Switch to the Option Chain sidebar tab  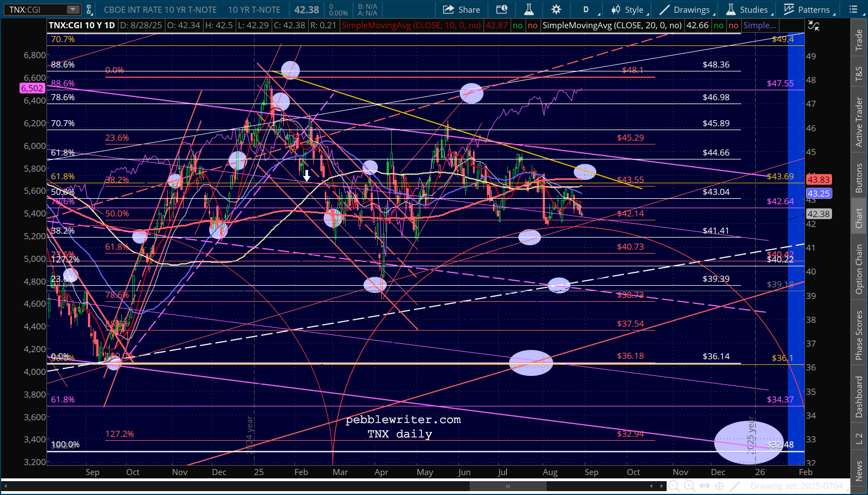point(859,269)
